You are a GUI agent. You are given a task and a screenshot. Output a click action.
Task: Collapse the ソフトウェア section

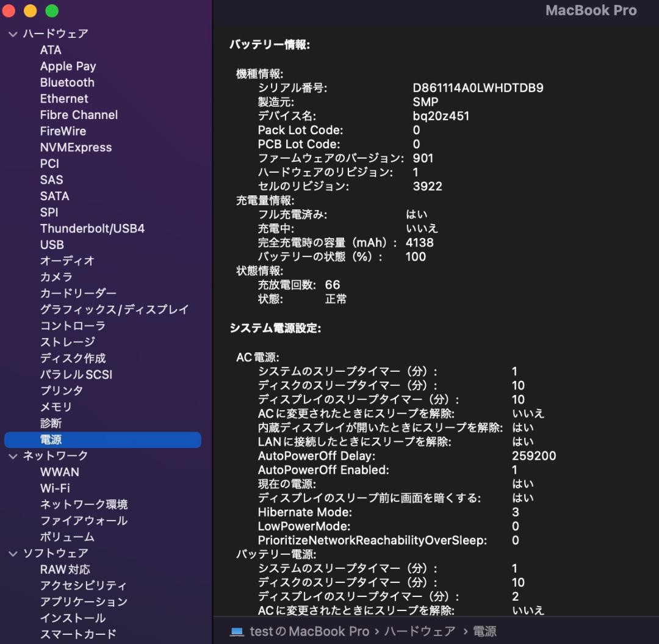(13, 553)
